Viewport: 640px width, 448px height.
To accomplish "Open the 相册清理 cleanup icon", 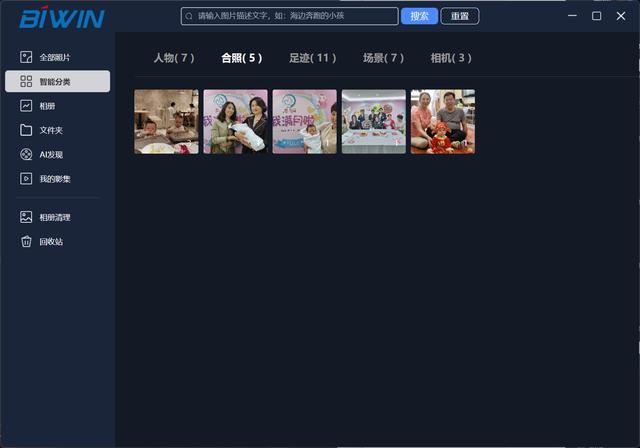I will pos(26,217).
